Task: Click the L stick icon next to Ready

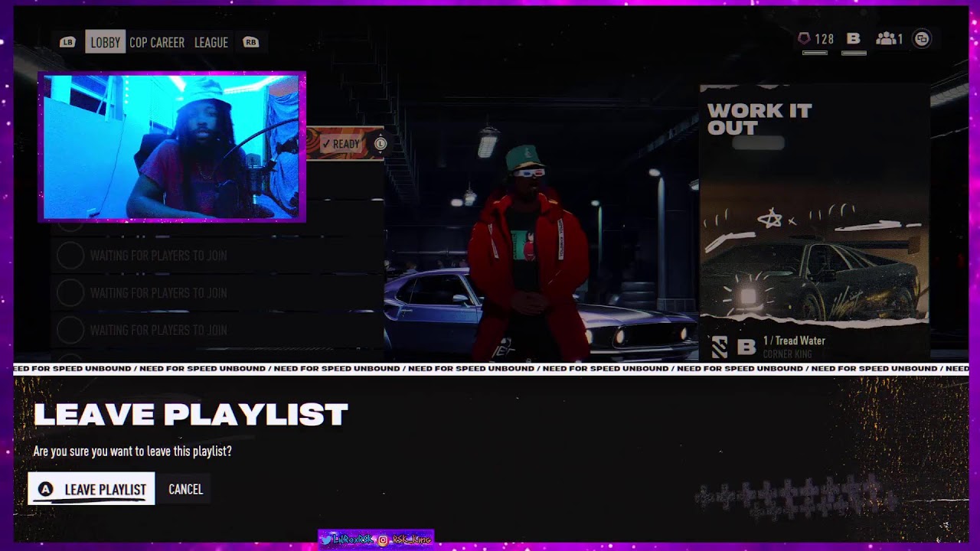Action: [x=381, y=144]
